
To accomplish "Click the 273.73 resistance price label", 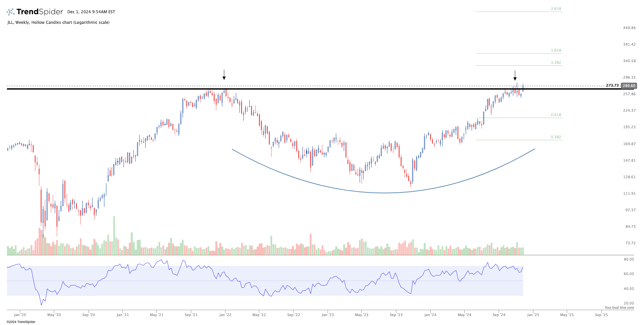I will point(612,85).
